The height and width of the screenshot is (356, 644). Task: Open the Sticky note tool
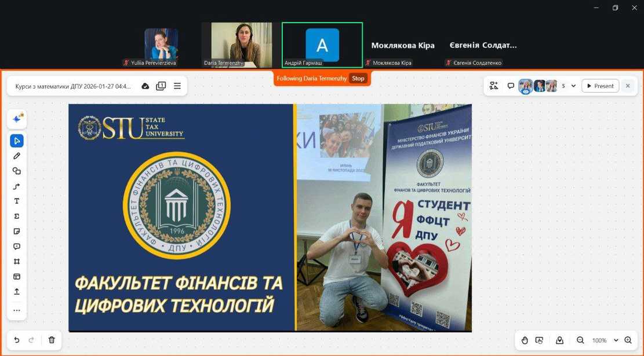point(16,231)
